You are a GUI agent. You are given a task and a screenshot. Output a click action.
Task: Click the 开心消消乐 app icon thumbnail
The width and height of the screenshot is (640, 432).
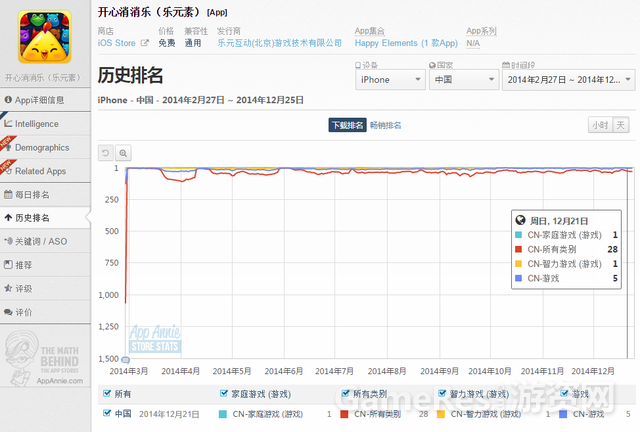click(x=45, y=37)
